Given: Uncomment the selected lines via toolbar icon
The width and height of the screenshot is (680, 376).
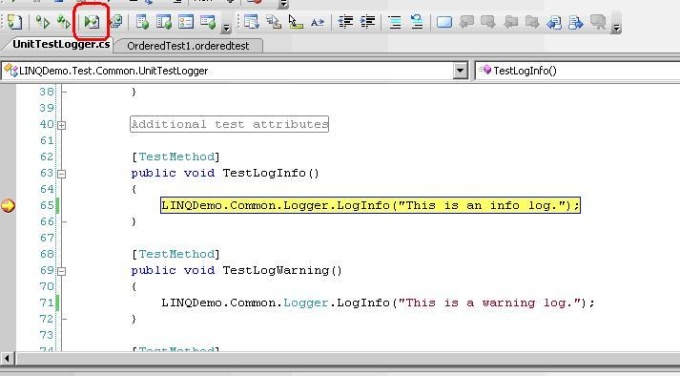Looking at the screenshot, I should (417, 22).
